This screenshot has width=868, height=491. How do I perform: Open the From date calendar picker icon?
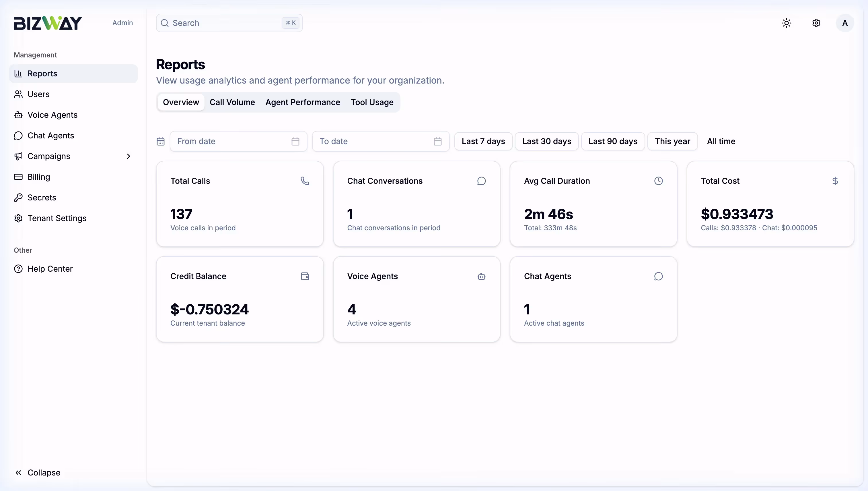[295, 141]
